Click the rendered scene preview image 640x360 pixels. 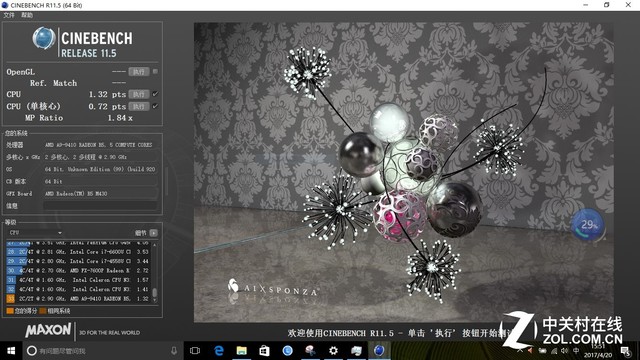(x=403, y=172)
